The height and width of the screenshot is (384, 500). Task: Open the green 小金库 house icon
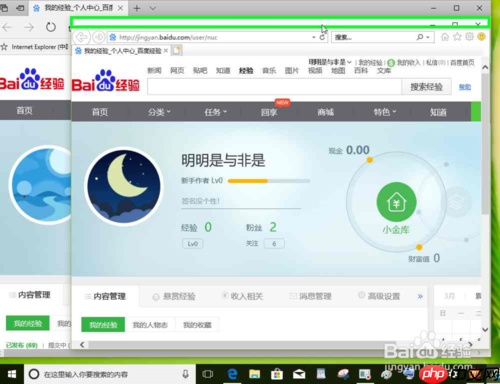(x=396, y=202)
